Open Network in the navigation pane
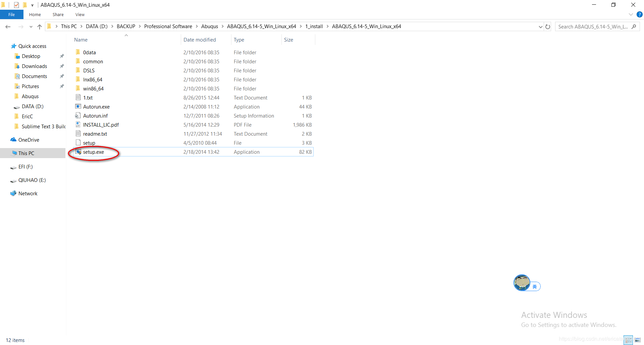 [28, 193]
